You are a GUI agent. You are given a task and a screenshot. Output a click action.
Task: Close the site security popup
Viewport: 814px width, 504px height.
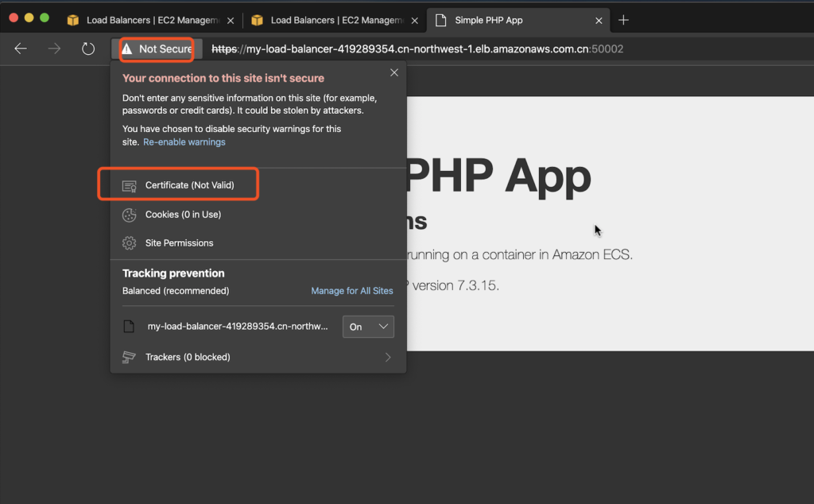coord(393,72)
